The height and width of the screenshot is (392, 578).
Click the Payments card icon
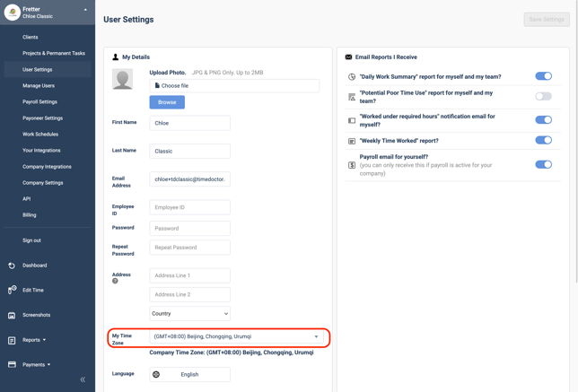click(12, 364)
